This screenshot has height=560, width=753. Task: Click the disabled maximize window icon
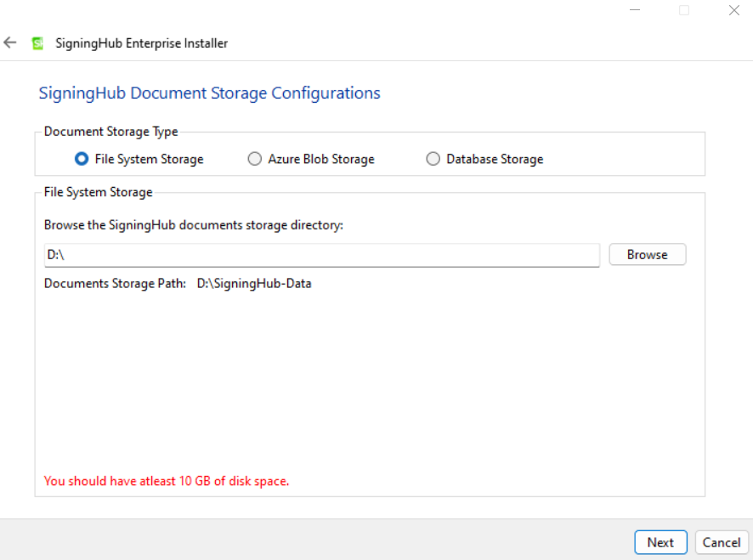point(684,10)
